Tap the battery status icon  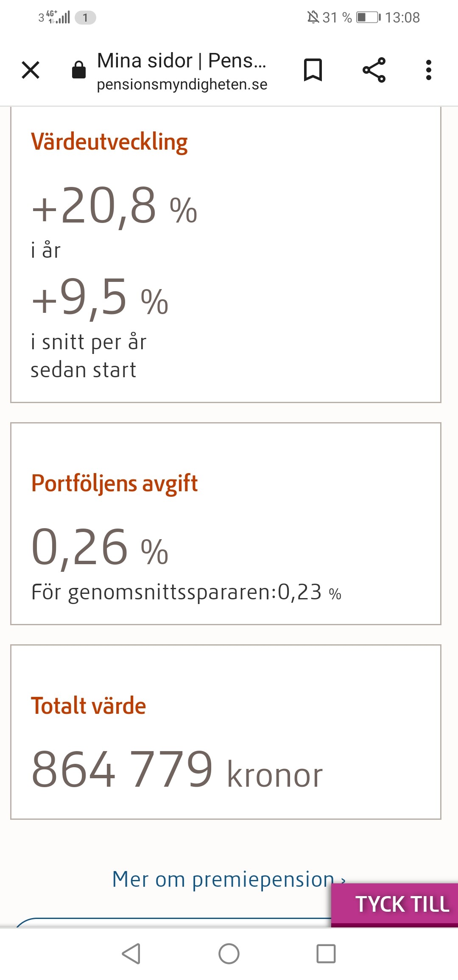[368, 17]
